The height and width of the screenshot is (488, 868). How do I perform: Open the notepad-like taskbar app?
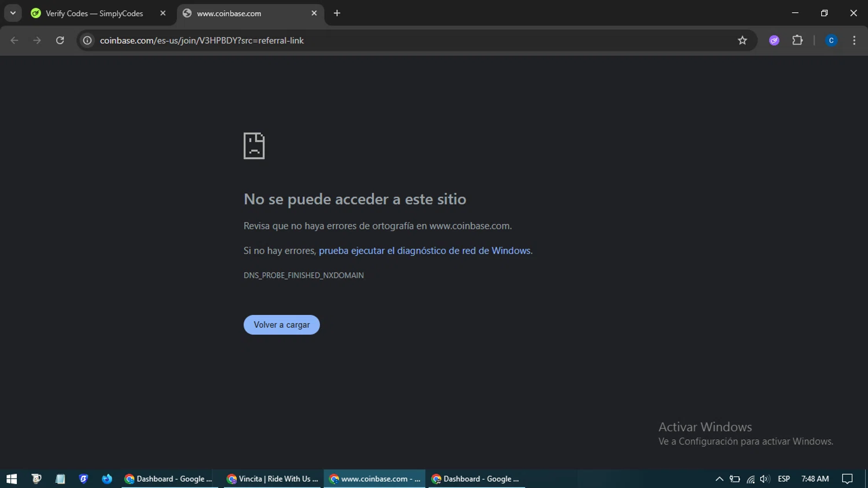point(60,479)
